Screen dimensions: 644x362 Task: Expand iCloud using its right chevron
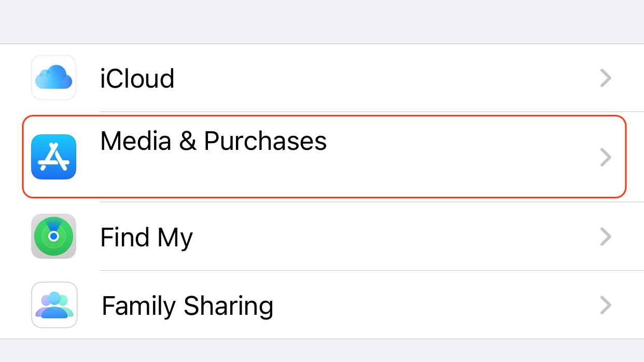605,78
